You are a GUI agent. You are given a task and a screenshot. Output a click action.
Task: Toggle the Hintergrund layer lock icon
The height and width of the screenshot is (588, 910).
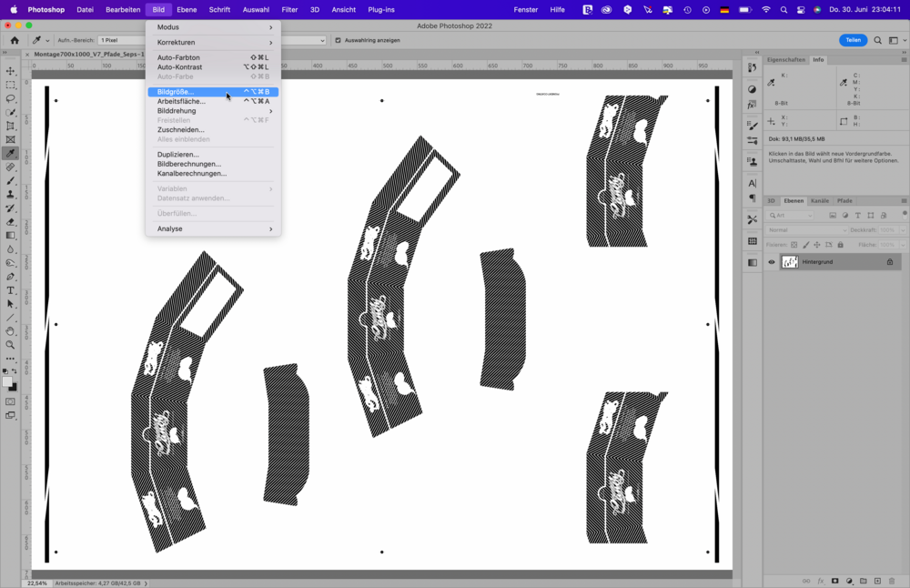[890, 262]
